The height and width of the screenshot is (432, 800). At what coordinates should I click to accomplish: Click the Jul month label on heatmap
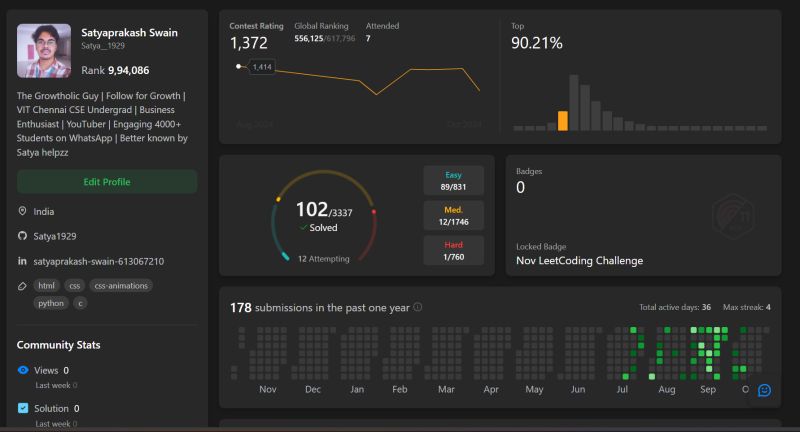tap(622, 389)
